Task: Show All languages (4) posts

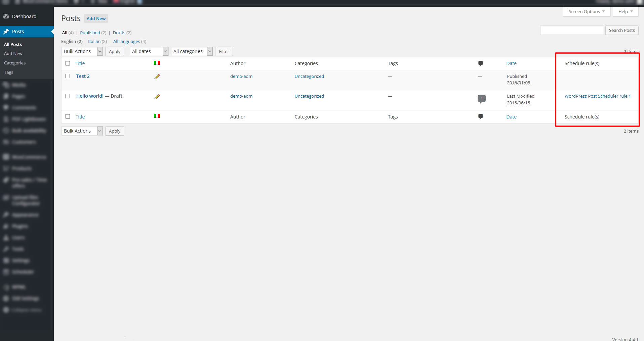Action: click(x=130, y=41)
